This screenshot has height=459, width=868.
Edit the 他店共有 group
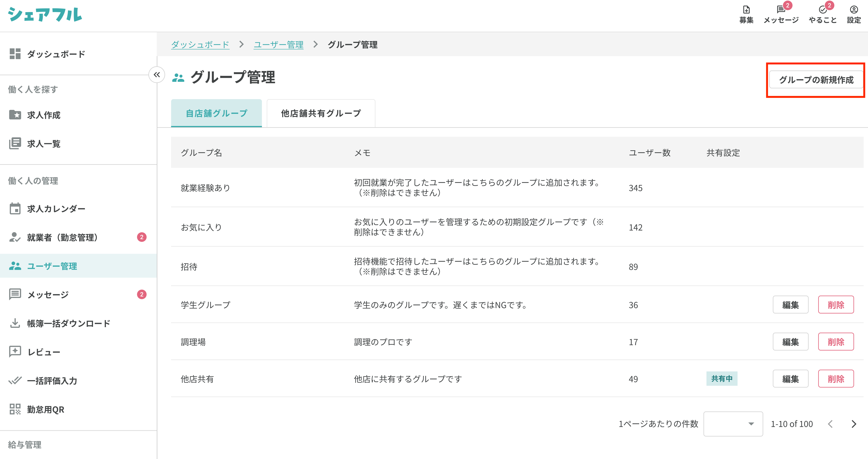790,379
